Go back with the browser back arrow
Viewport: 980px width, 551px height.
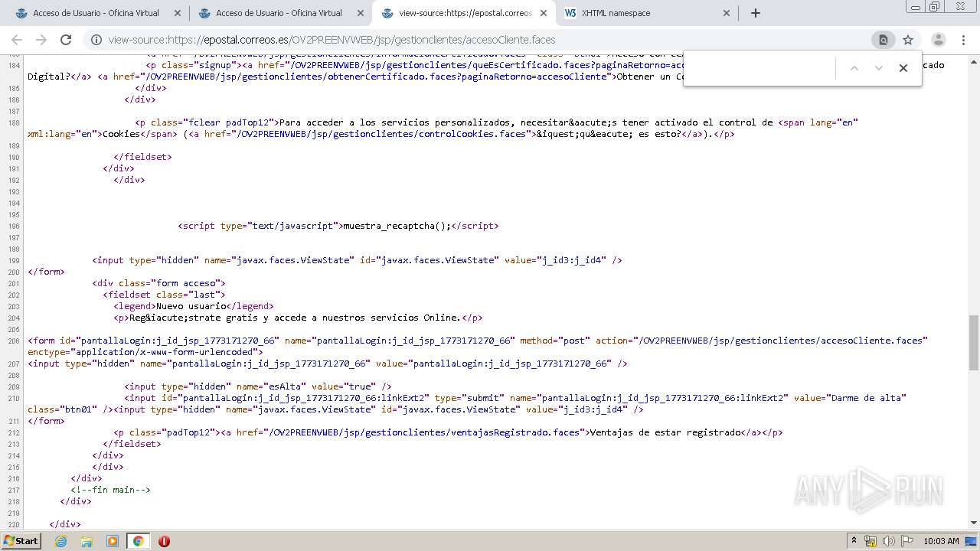tap(17, 40)
